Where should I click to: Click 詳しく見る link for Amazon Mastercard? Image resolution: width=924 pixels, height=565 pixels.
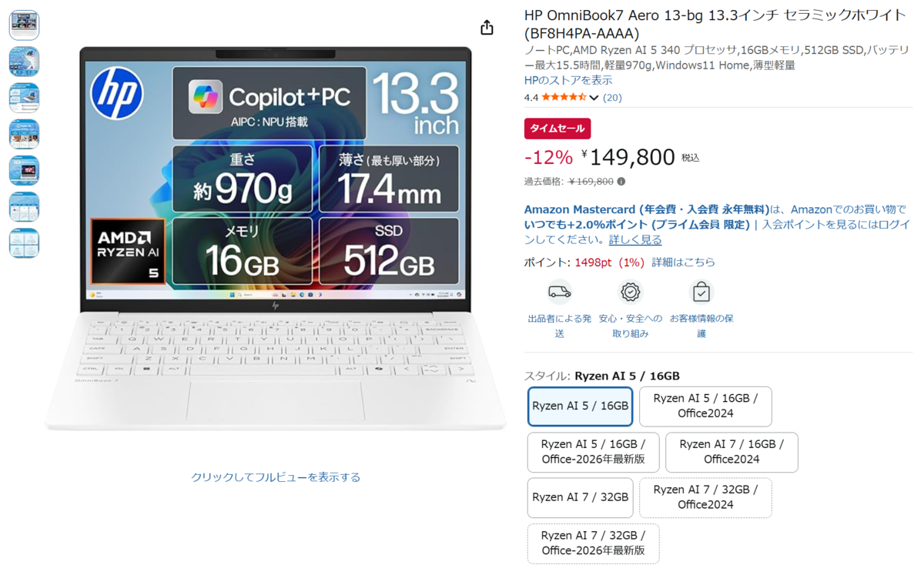(x=635, y=239)
